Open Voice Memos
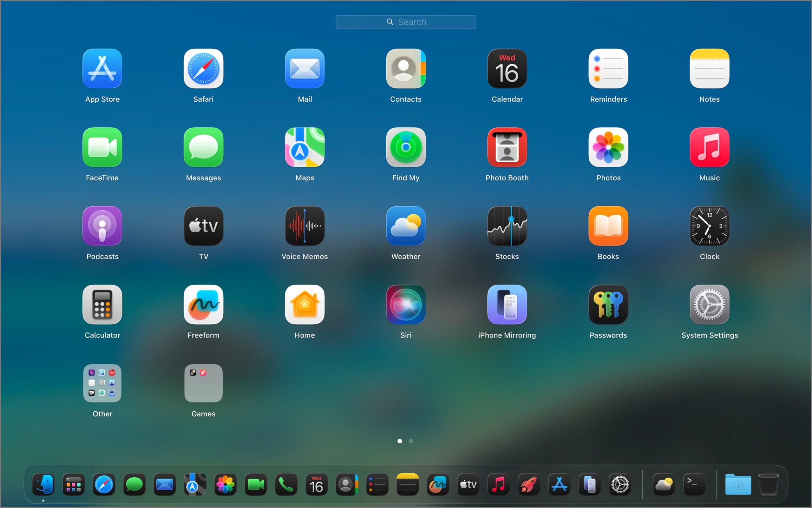Screen dimensions: 812x508 pos(304,226)
